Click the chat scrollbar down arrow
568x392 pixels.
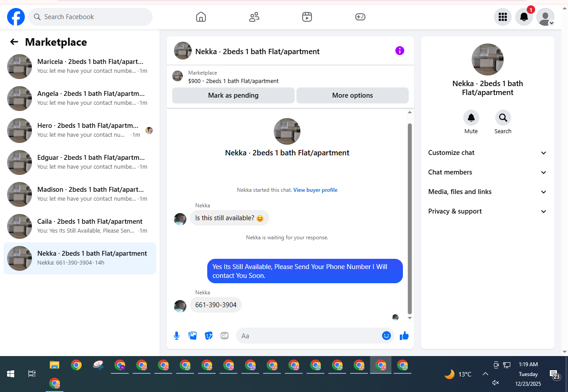pos(410,318)
